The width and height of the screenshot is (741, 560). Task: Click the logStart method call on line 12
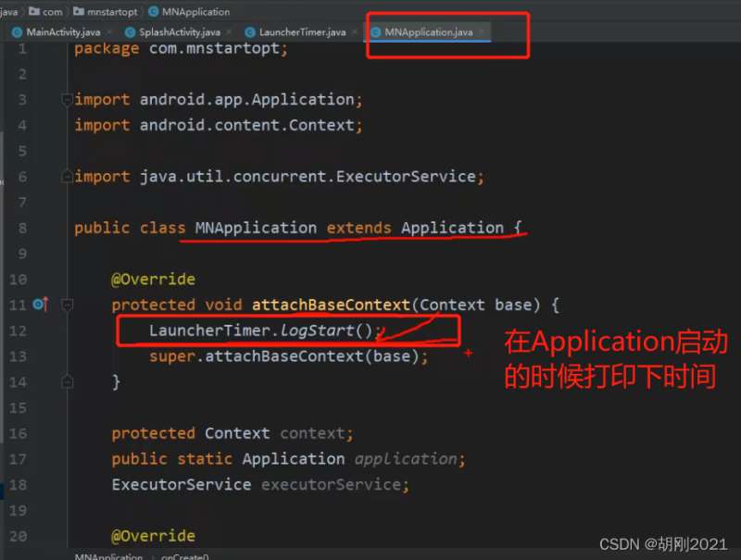(x=317, y=330)
